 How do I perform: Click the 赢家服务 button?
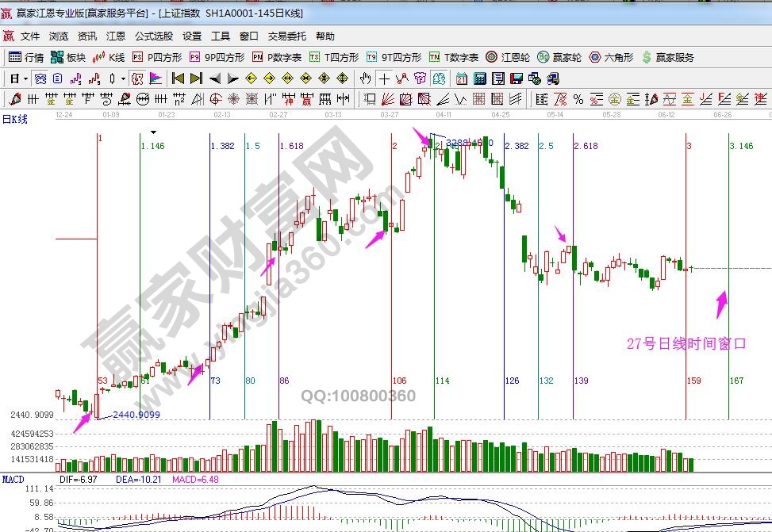point(668,57)
